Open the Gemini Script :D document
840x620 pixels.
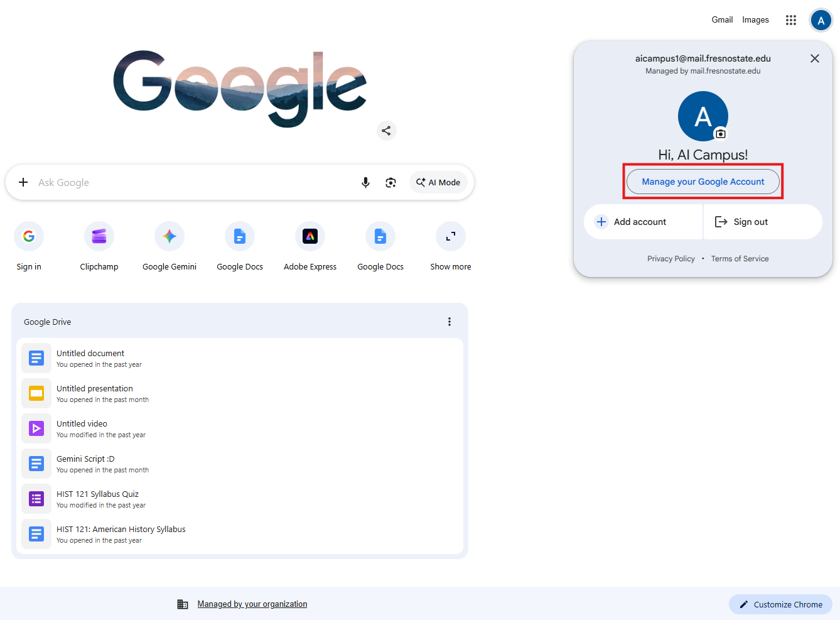240,464
